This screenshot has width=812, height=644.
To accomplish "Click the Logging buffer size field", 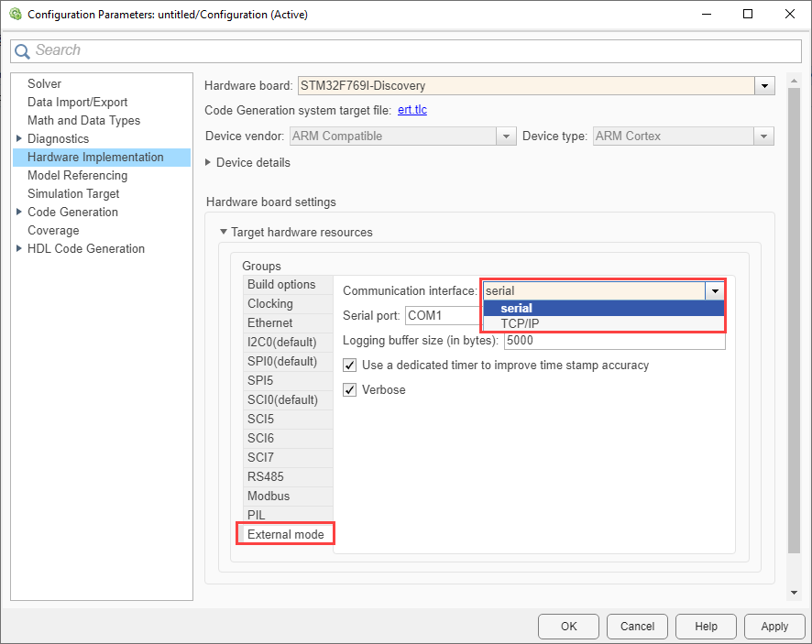I will click(x=614, y=341).
